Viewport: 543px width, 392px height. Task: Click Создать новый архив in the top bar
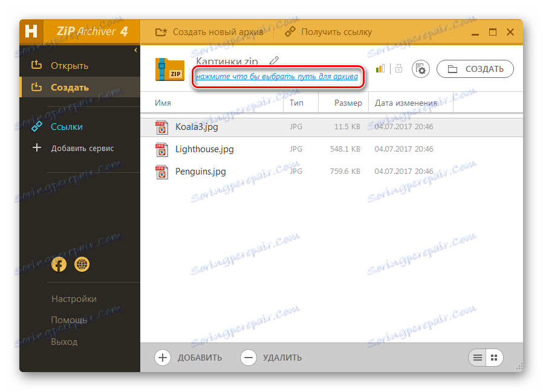209,32
